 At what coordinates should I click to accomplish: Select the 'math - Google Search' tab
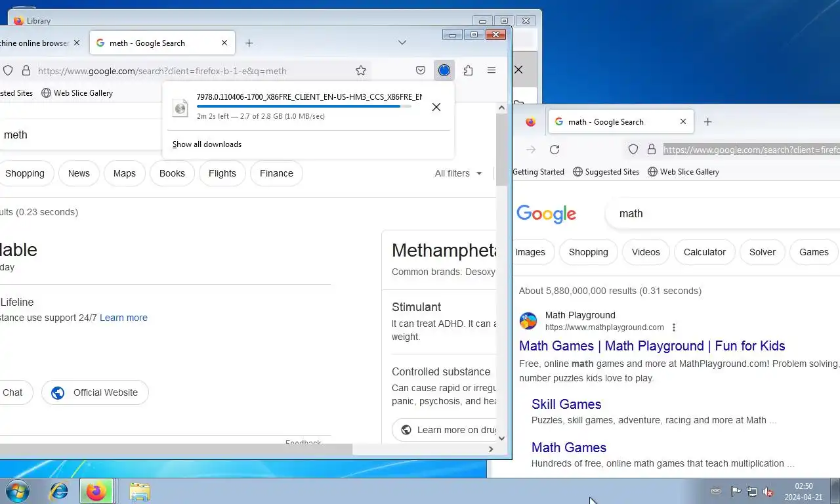pos(621,121)
